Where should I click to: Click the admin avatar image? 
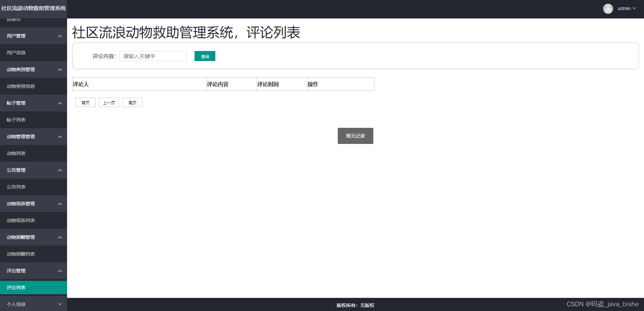coord(608,8)
